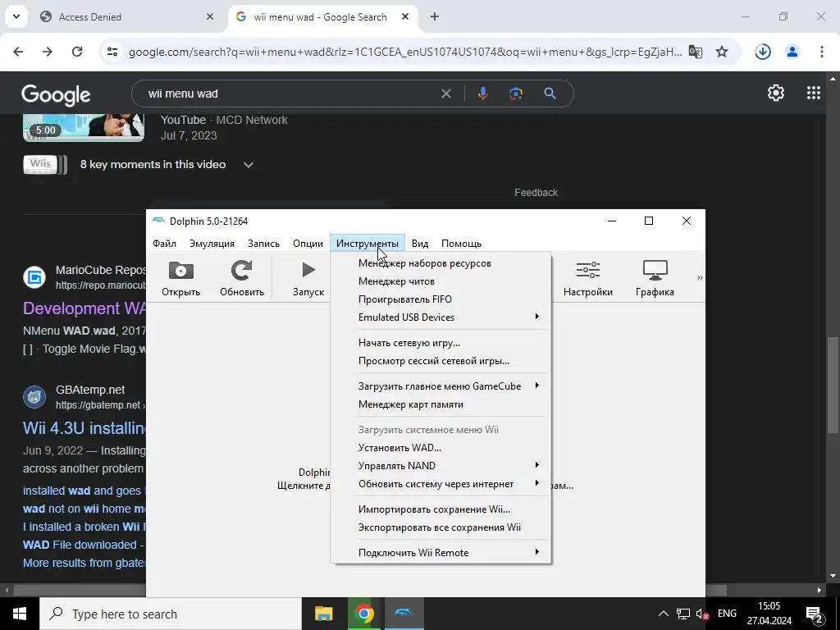Click the Refresh (Обновить) icon in Dolphin toolbar
Viewport: 840px width, 630px height.
tap(242, 271)
